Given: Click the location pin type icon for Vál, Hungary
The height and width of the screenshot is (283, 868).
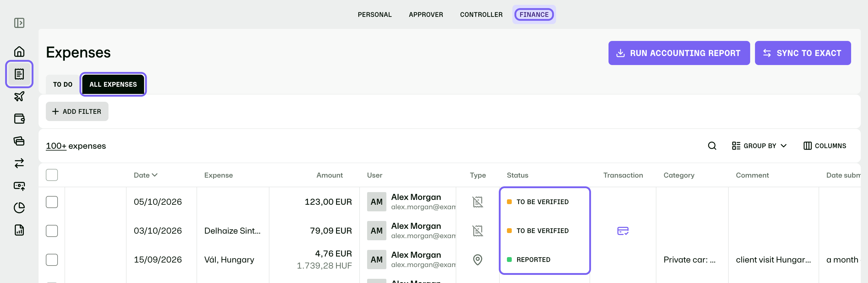Looking at the screenshot, I should pyautogui.click(x=477, y=260).
